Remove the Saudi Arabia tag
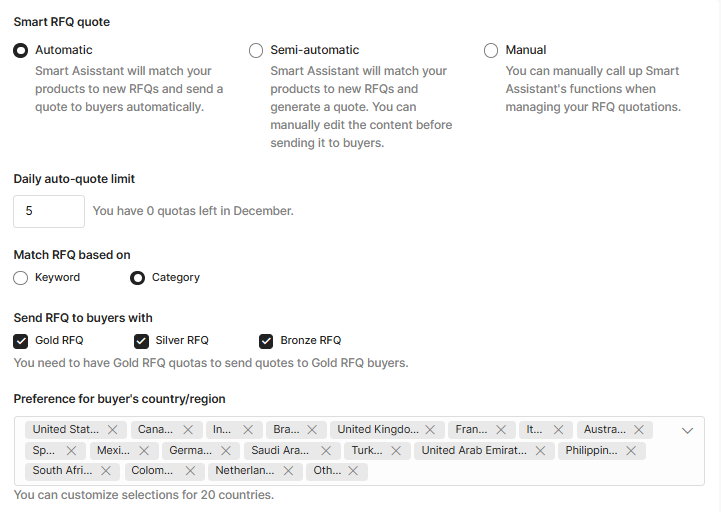This screenshot has width=721, height=512. click(326, 451)
